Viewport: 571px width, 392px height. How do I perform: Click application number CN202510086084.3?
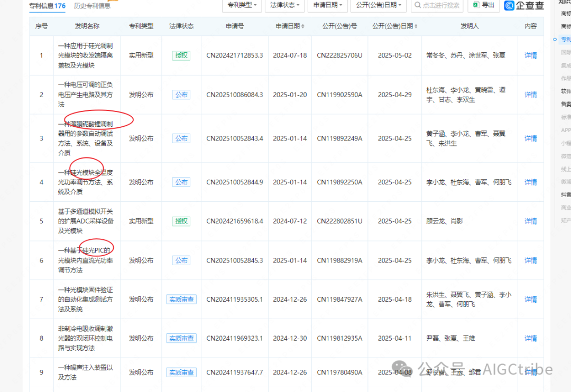point(235,95)
